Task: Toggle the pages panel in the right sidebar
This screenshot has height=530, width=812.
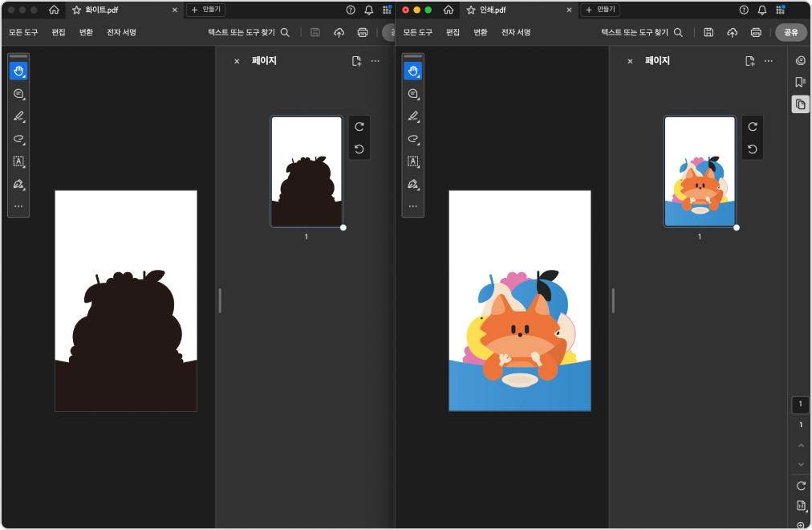Action: [x=800, y=104]
